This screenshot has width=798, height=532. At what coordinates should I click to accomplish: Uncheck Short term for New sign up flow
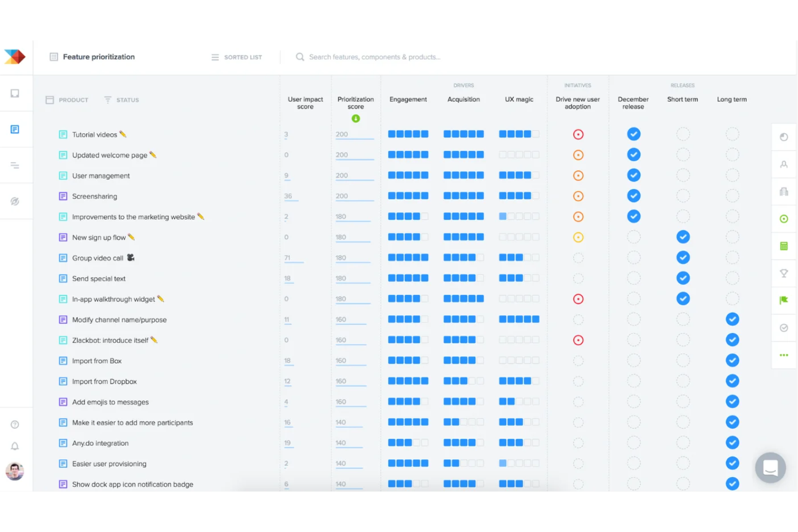pyautogui.click(x=683, y=237)
